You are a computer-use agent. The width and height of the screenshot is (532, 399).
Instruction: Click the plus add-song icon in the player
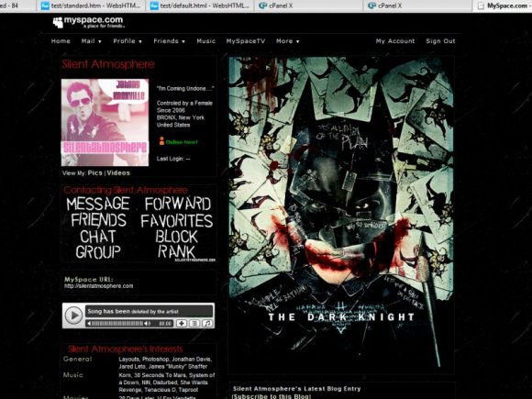182,324
